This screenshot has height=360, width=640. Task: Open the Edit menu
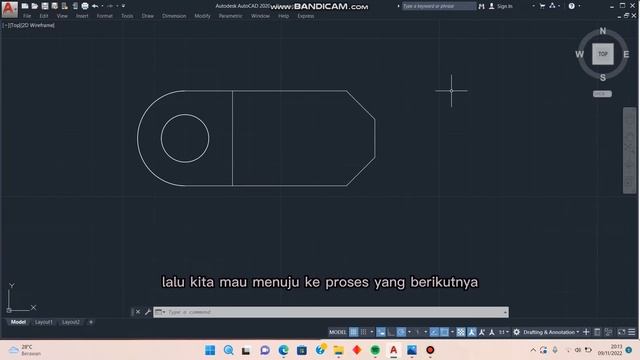[44, 16]
